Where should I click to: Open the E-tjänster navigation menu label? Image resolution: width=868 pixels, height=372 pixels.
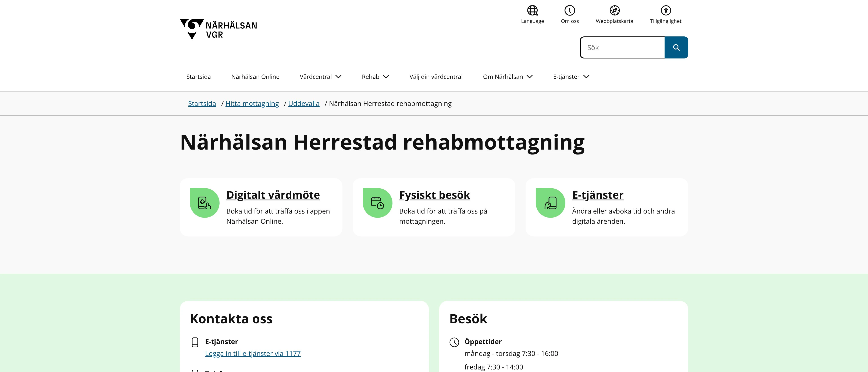pos(566,77)
